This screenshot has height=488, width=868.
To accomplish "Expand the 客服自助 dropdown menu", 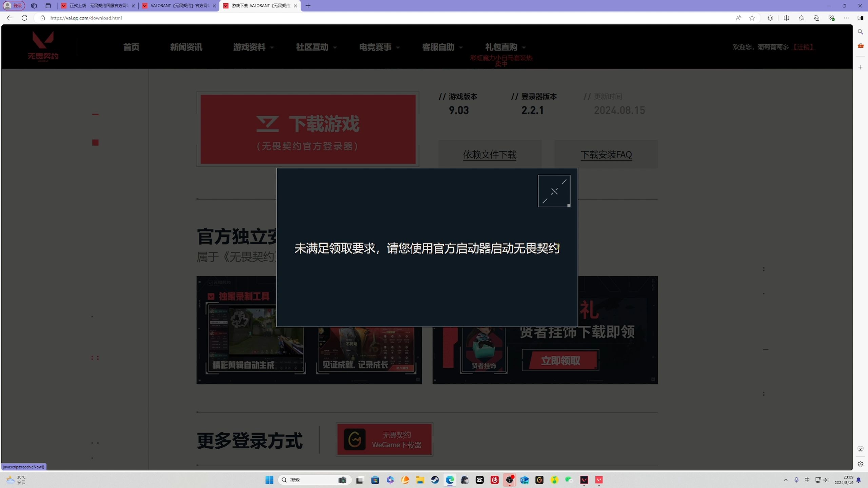I will [x=442, y=47].
